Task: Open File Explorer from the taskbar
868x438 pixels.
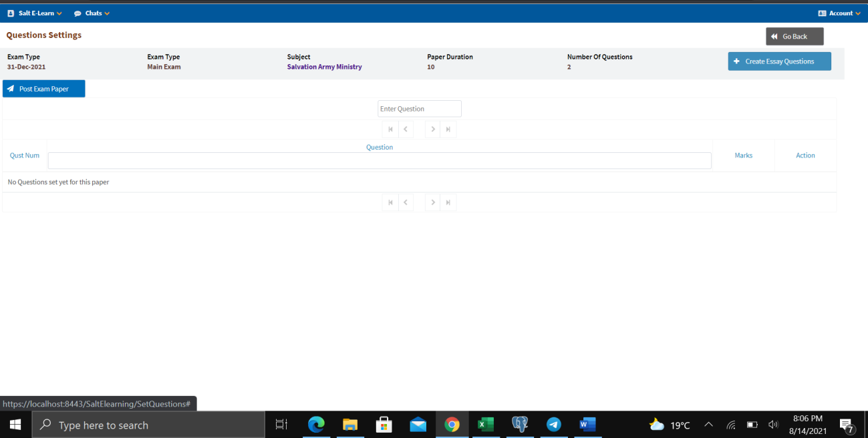Action: click(x=350, y=425)
